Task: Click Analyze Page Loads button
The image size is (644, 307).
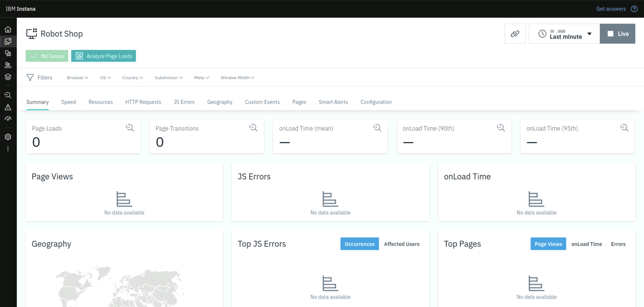Action: pos(104,56)
